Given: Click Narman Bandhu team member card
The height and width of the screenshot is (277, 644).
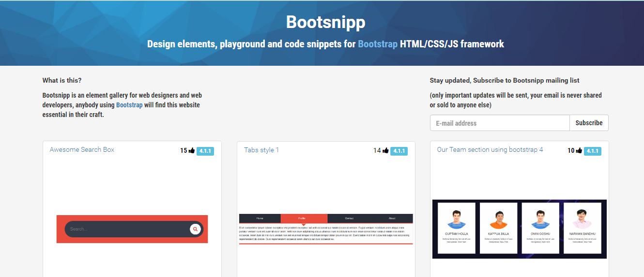Looking at the screenshot, I should 583,228.
